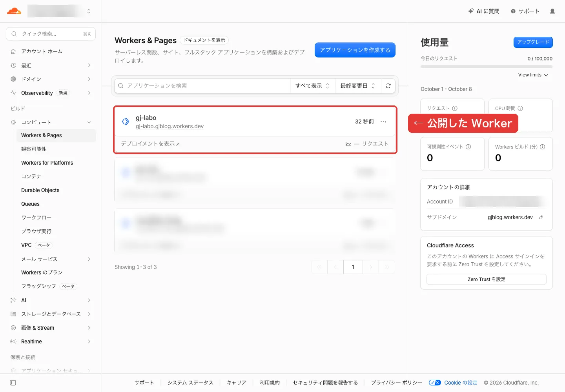Click the info icon beside リクエスト card
The image size is (565, 392).
455,108
